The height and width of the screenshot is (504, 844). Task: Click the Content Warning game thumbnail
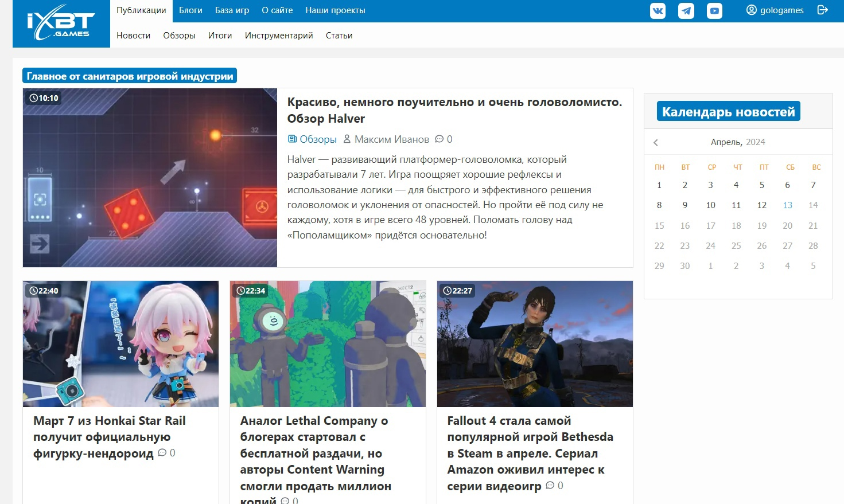(x=328, y=344)
